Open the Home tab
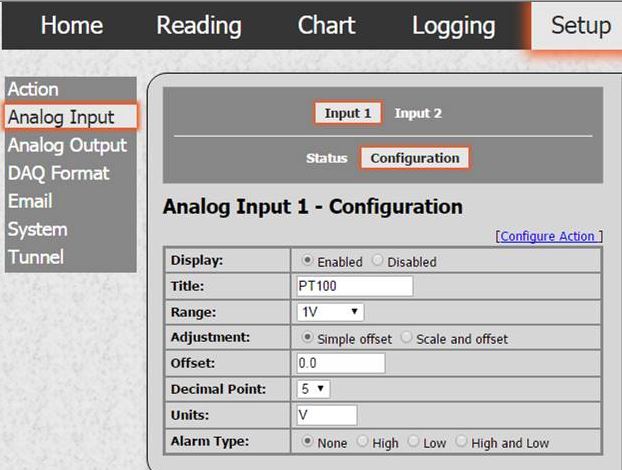Viewport: 622px width, 470px height. (71, 25)
